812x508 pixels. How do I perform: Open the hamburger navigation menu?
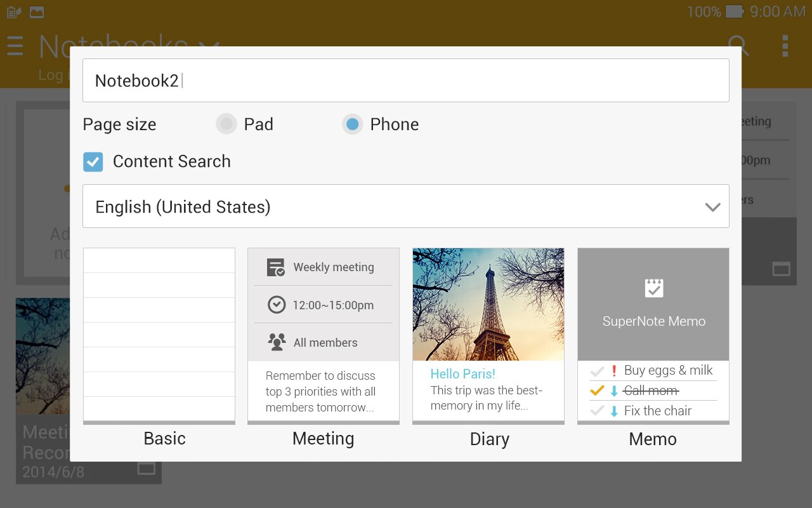click(x=15, y=46)
